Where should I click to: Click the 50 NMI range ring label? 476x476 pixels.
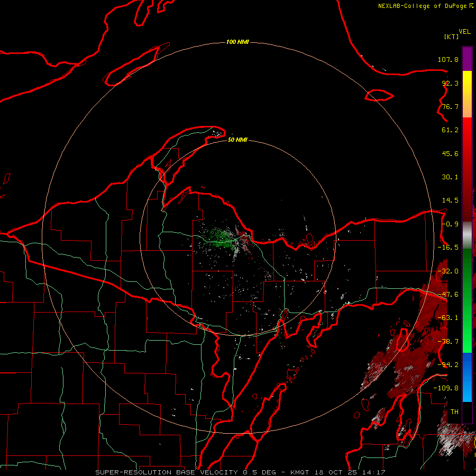(237, 140)
